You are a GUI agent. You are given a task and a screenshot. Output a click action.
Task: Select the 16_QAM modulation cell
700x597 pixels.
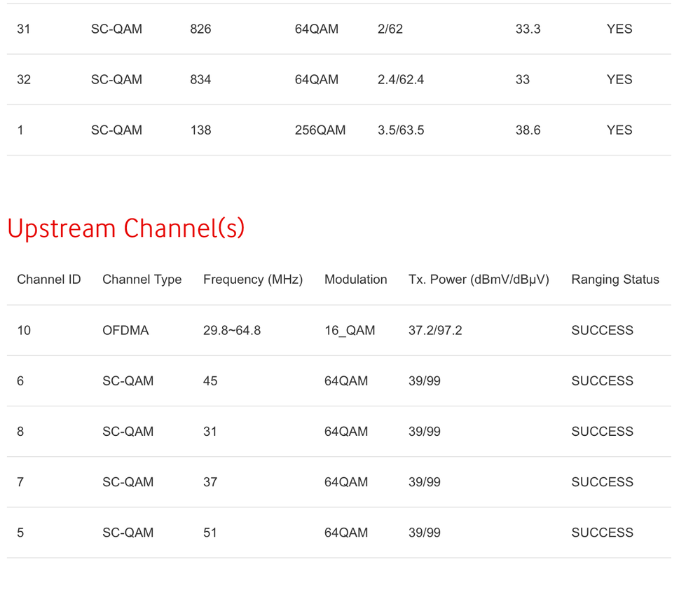click(x=350, y=331)
